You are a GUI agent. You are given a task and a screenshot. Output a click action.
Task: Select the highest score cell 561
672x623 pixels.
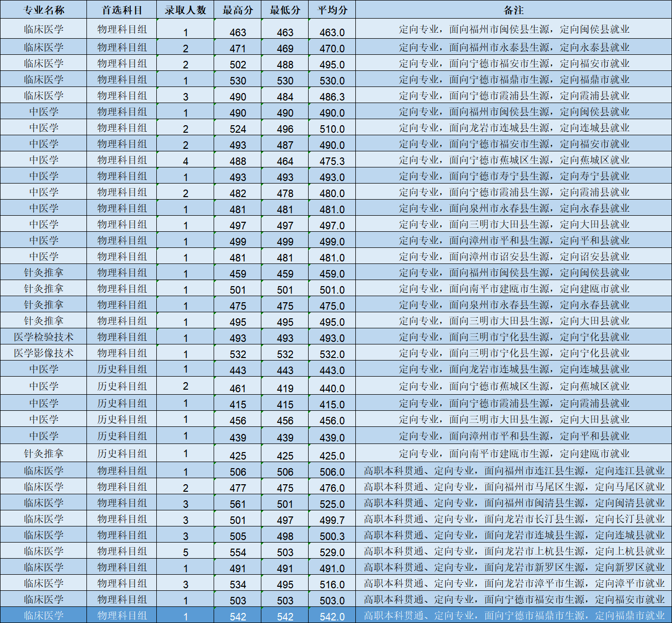[x=238, y=504]
